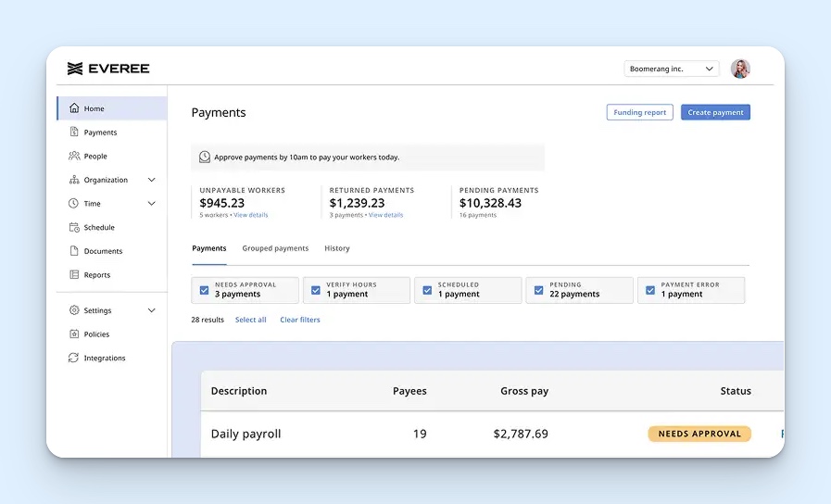Click the clock icon in approval notice
831x504 pixels.
click(x=205, y=157)
